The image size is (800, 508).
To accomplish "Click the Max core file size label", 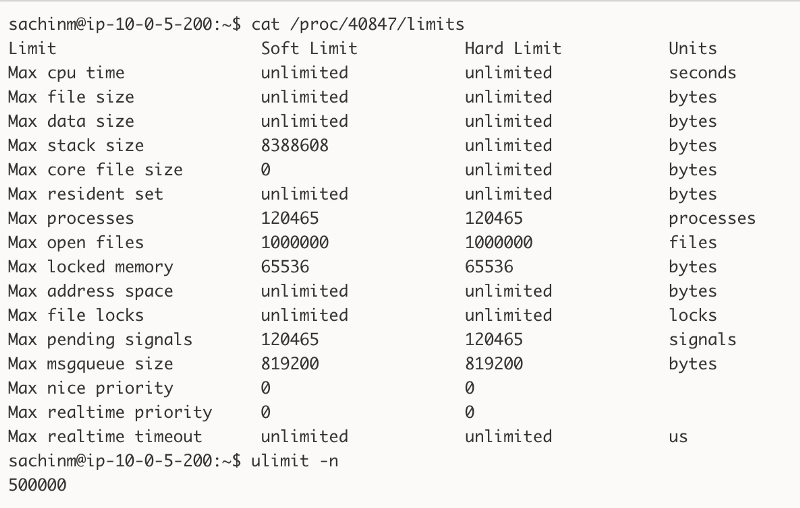I will click(95, 170).
